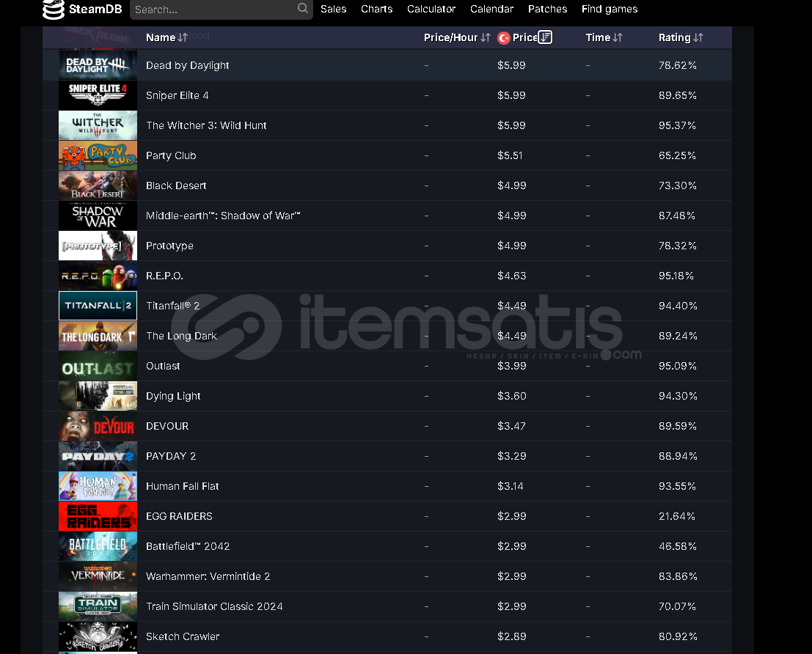Open Party Club game link
812x654 pixels.
click(171, 155)
